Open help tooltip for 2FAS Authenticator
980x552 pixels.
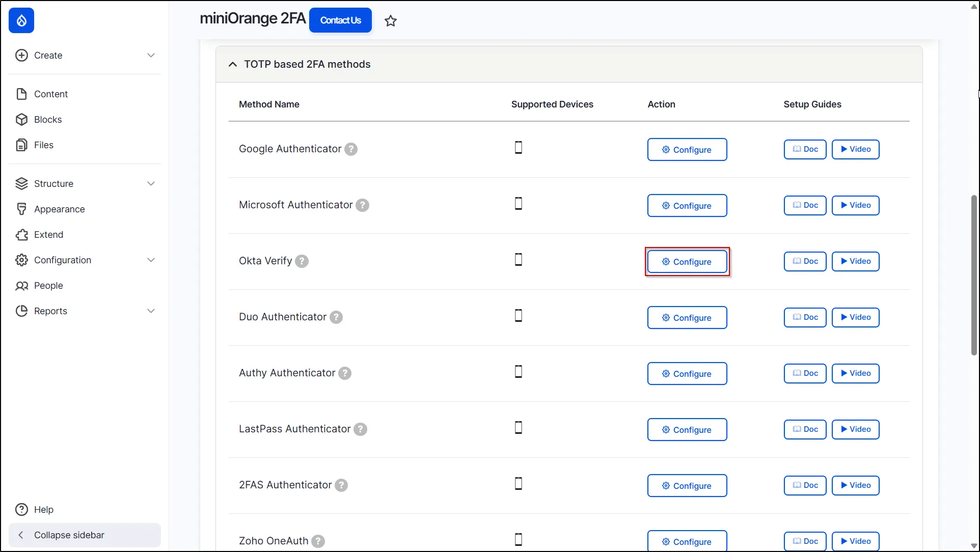(341, 485)
